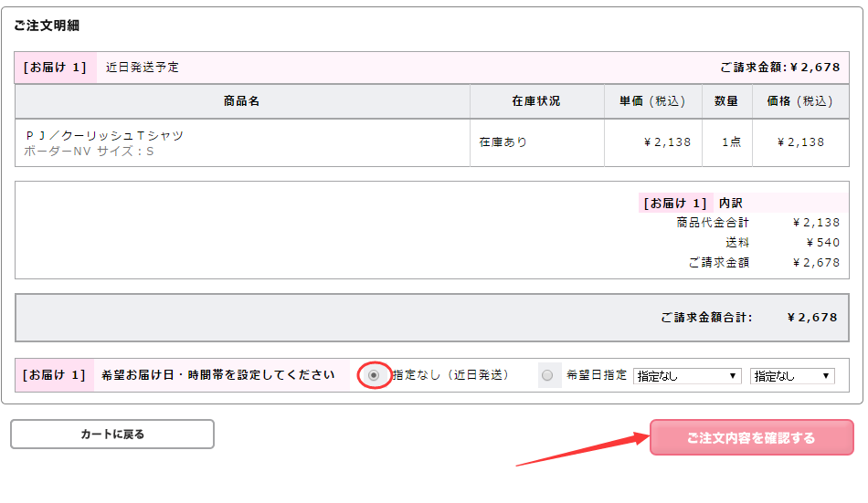Click the 送料 label in breakdown
The width and height of the screenshot is (868, 503).
click(737, 243)
